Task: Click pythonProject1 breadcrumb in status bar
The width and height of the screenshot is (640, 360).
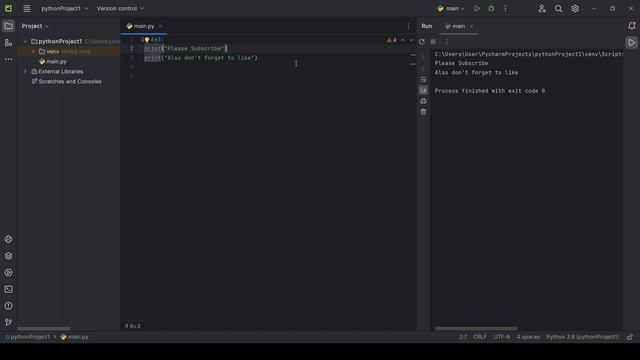Action: point(27,337)
